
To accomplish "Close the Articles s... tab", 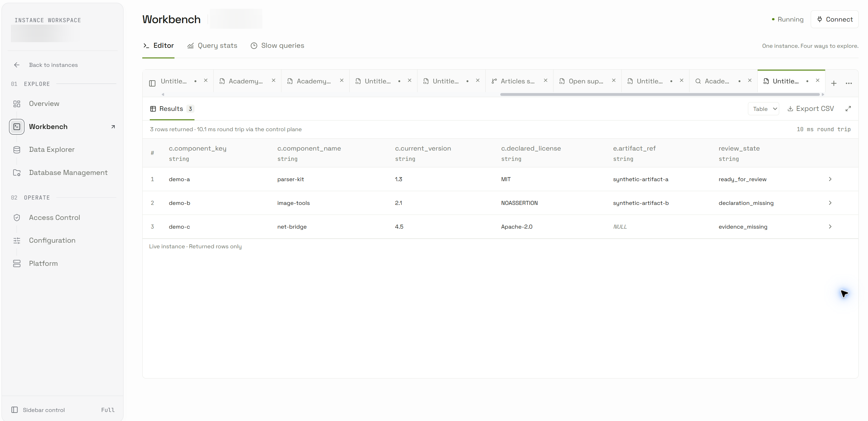I will pyautogui.click(x=546, y=81).
